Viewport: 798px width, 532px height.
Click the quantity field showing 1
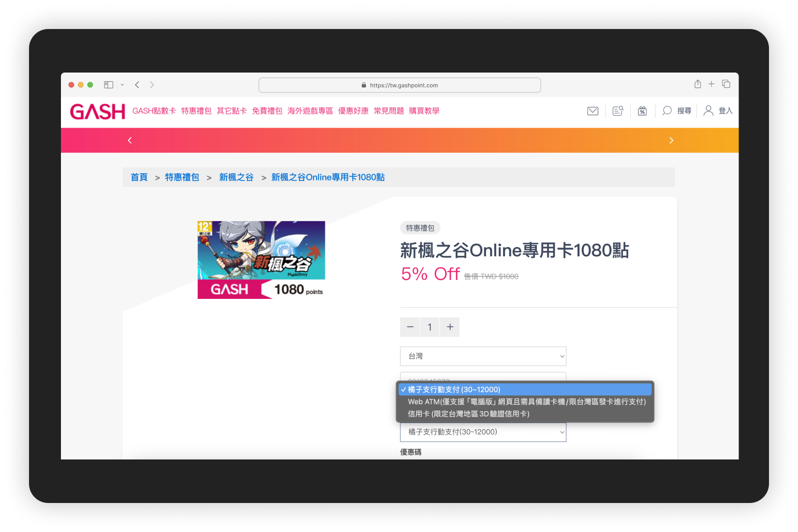tap(429, 327)
